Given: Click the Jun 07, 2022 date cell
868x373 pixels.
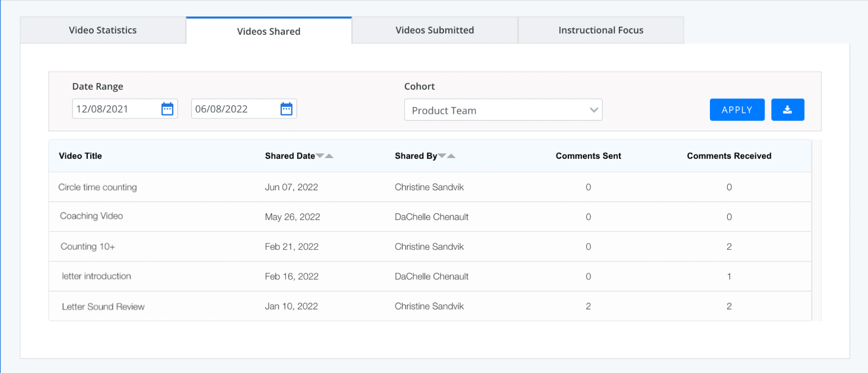Looking at the screenshot, I should click(291, 187).
